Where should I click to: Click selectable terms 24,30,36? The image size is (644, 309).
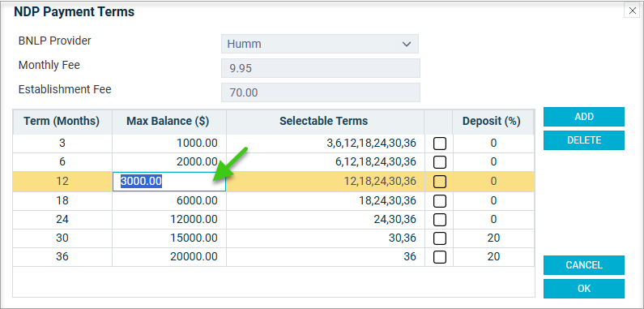(x=326, y=220)
